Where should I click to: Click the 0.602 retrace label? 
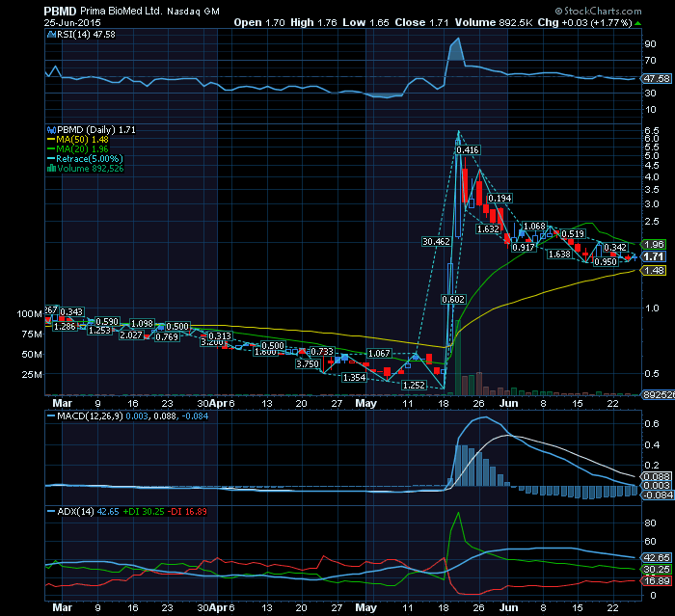click(454, 299)
